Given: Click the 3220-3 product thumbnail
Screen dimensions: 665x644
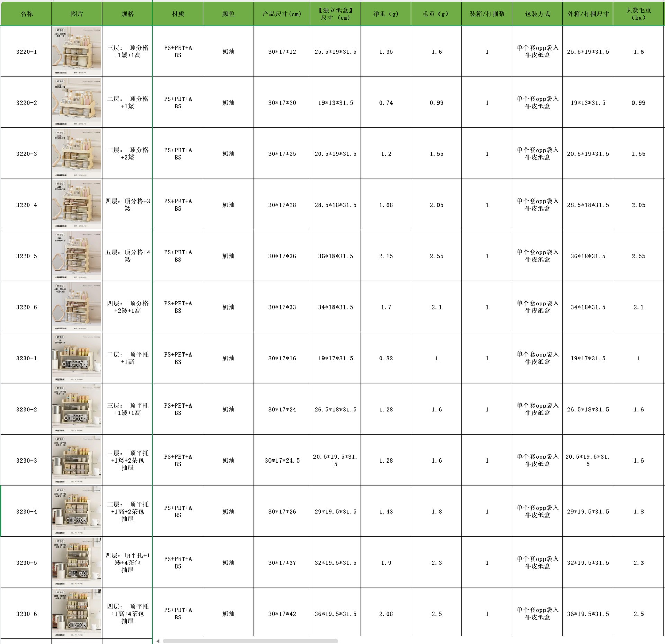Looking at the screenshot, I should 77,153.
